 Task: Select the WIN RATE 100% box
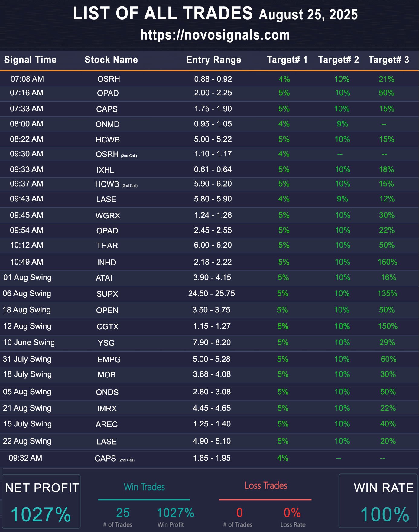pos(378,501)
